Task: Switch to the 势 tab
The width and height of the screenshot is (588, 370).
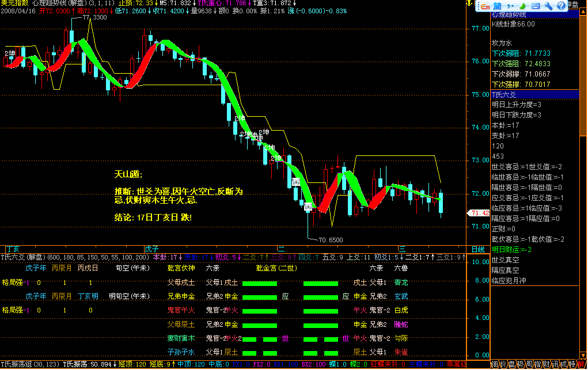Action: tap(520, 364)
